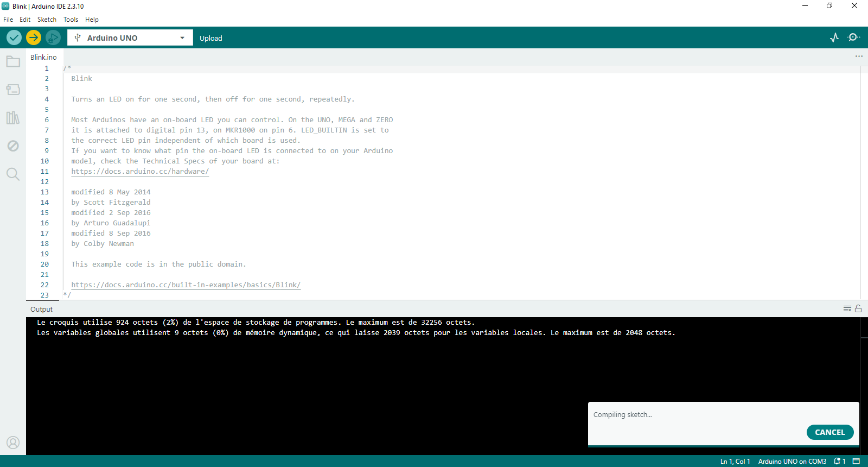Open the Edit menu
The width and height of the screenshot is (868, 467).
click(25, 19)
